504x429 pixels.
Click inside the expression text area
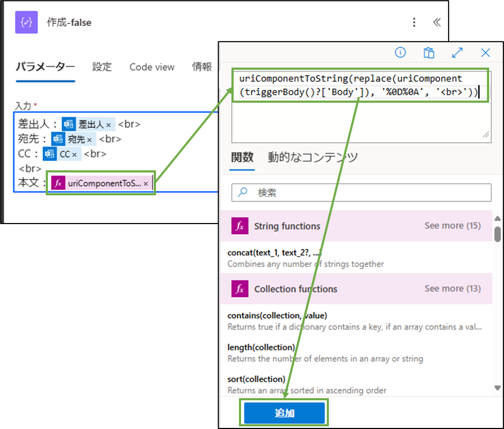tap(361, 106)
